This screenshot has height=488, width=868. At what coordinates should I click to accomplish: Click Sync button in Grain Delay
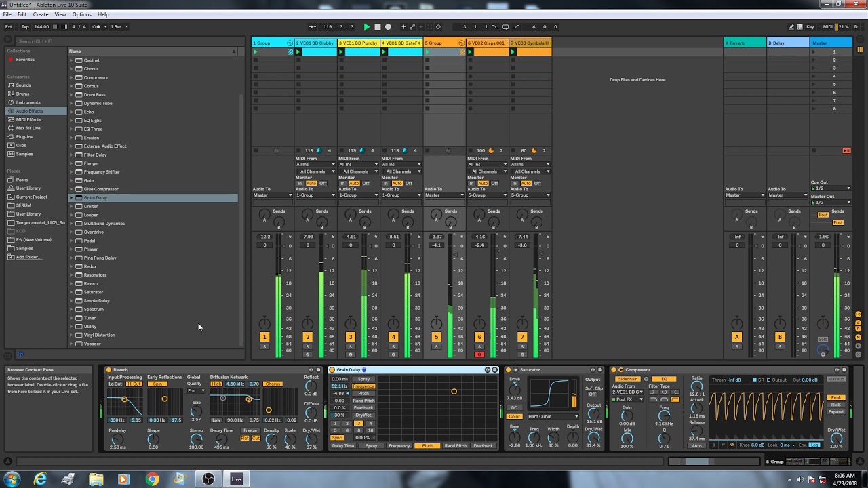tap(336, 438)
